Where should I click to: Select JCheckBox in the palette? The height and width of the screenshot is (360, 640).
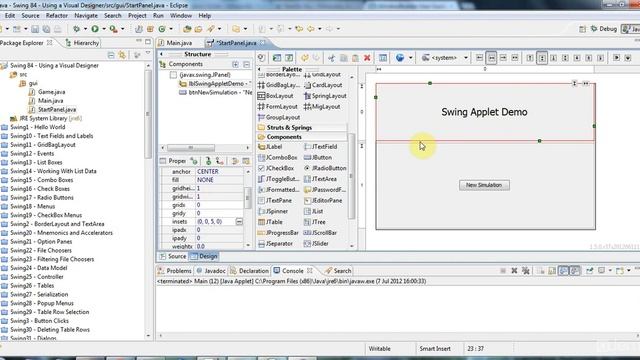coord(276,168)
